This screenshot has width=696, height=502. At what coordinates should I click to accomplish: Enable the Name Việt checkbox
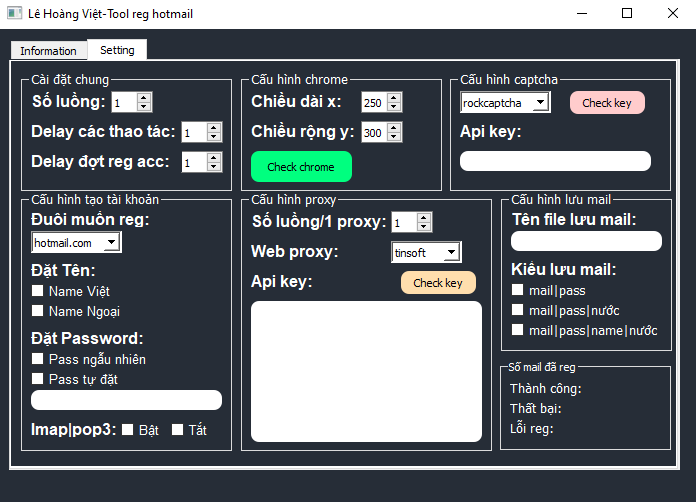pyautogui.click(x=38, y=291)
